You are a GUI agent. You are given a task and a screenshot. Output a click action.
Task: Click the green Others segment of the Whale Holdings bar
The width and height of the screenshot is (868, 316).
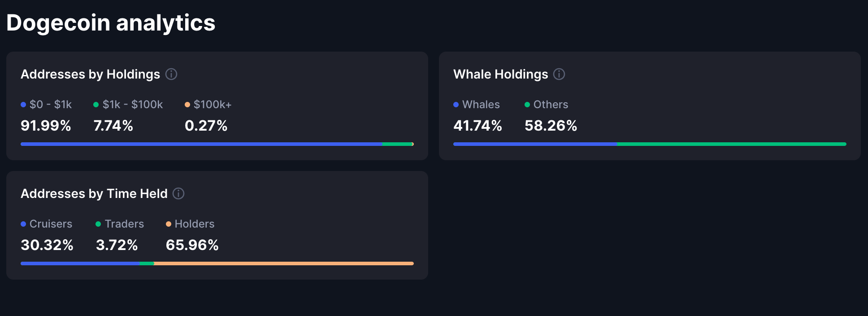731,144
